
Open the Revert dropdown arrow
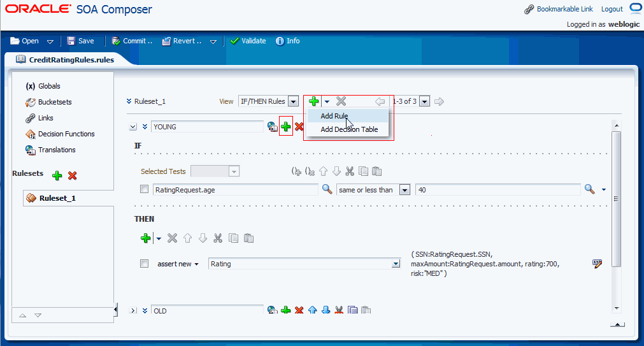pos(213,41)
